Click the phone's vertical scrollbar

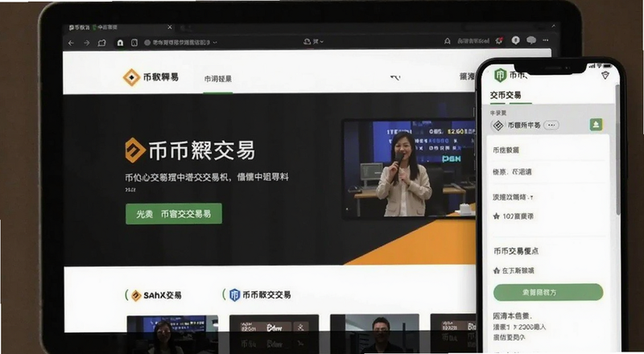click(618, 150)
